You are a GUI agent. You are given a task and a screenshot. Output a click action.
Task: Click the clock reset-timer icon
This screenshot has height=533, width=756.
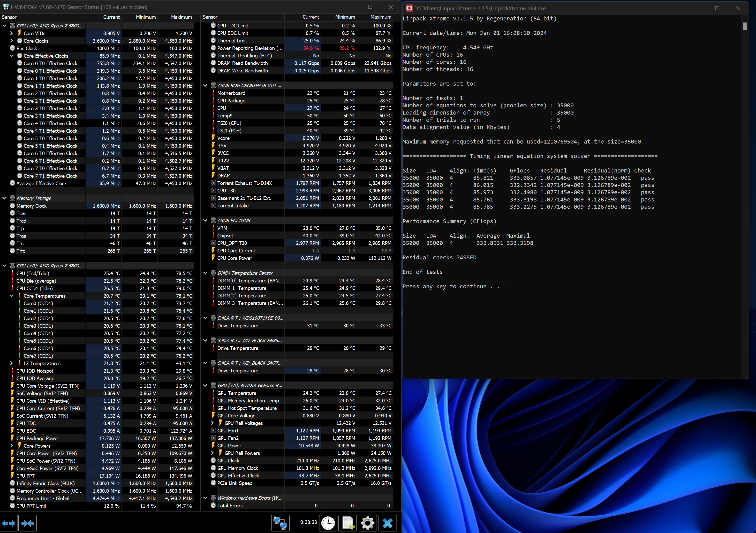click(x=328, y=523)
